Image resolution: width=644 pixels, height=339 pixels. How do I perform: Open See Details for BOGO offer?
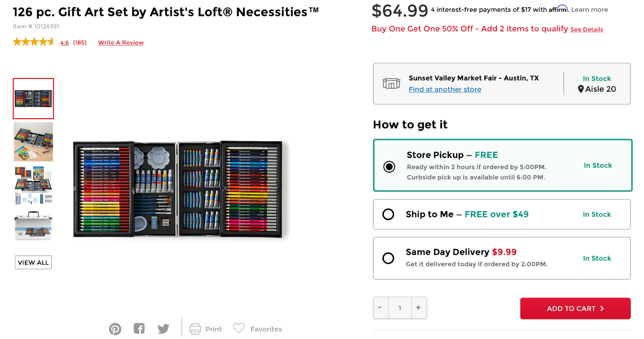(586, 29)
